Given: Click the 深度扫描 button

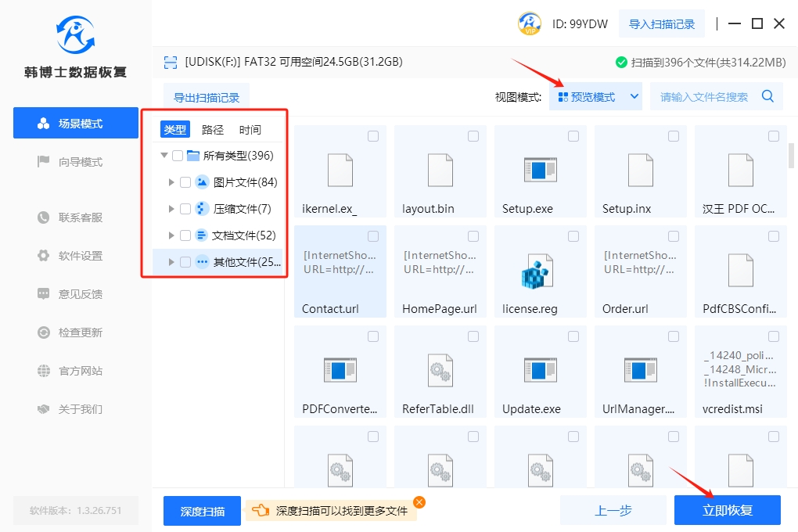Looking at the screenshot, I should (x=202, y=511).
